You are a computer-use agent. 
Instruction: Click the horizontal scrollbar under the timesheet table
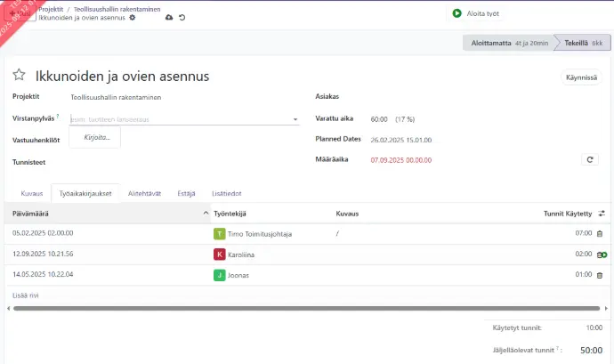pos(303,309)
